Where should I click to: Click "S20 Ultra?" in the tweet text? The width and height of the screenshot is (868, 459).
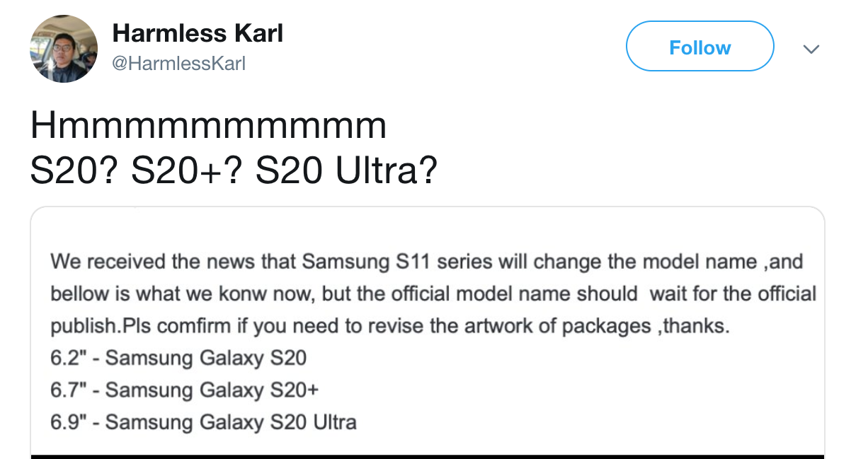click(x=346, y=171)
